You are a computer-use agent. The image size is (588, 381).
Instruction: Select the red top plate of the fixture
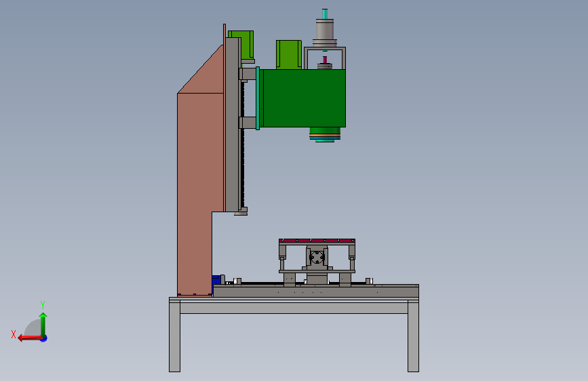click(317, 241)
